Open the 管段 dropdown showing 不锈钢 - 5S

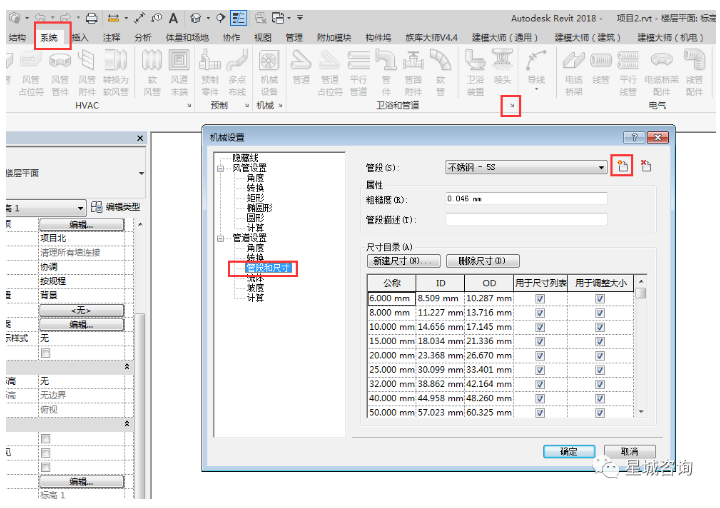526,167
